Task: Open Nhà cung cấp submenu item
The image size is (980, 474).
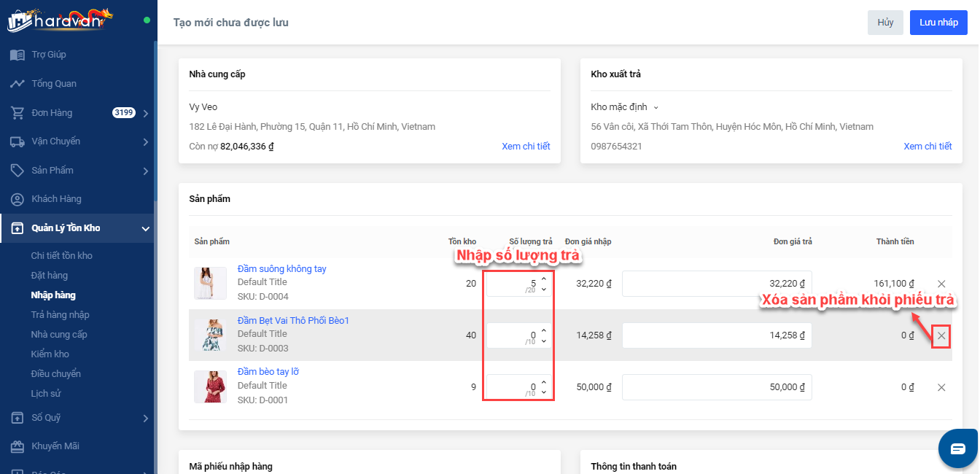Action: point(58,335)
